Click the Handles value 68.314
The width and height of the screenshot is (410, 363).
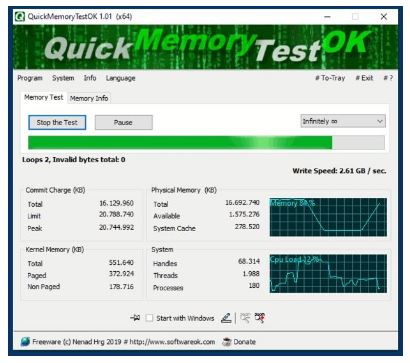click(x=249, y=261)
